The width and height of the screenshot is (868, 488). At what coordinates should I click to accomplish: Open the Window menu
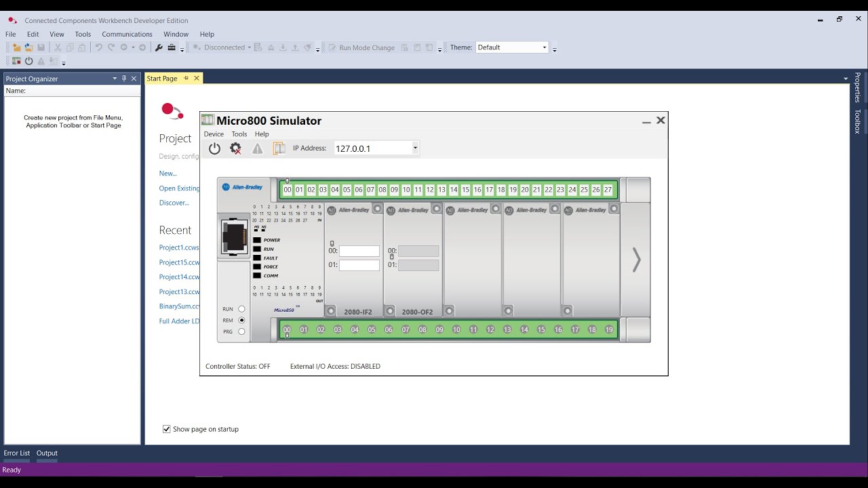point(176,34)
